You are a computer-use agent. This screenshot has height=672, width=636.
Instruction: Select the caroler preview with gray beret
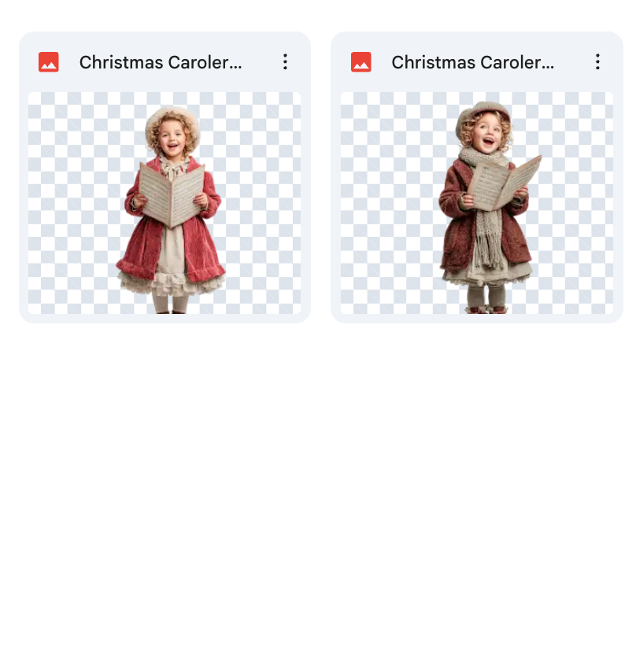click(477, 203)
